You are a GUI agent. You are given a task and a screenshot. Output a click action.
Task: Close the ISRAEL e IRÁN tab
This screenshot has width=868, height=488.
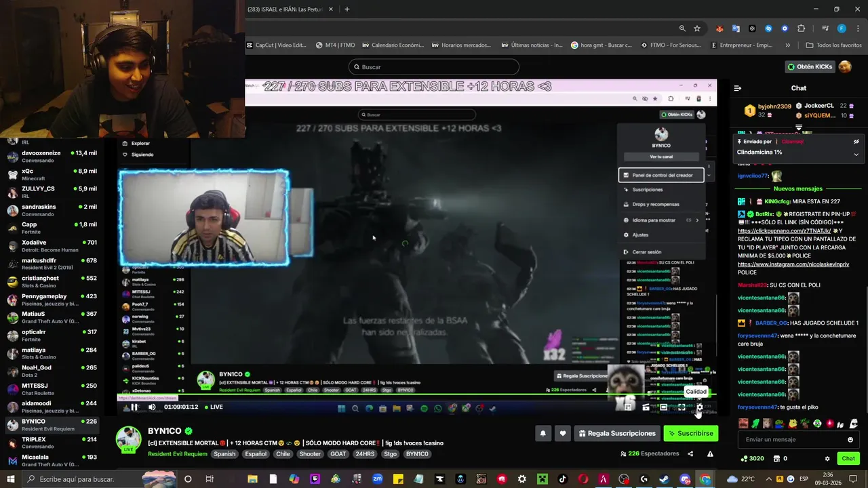click(331, 9)
